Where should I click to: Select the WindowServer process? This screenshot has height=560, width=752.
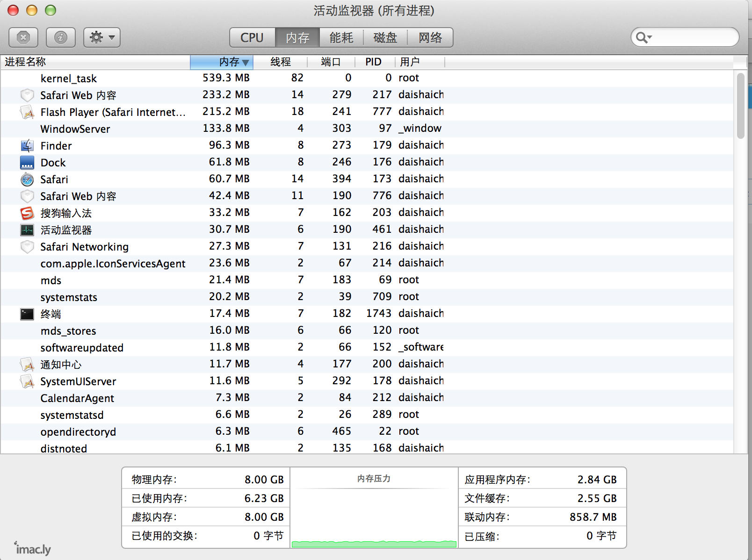(367, 129)
